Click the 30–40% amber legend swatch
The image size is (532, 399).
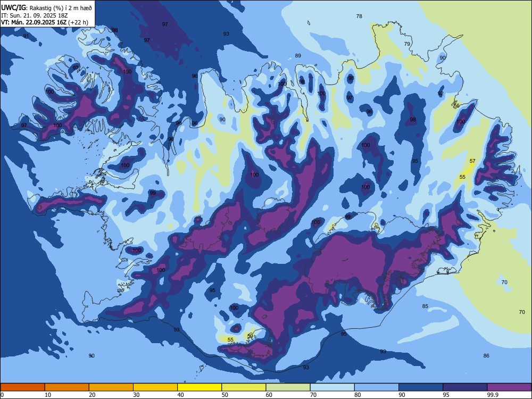pyautogui.click(x=155, y=387)
